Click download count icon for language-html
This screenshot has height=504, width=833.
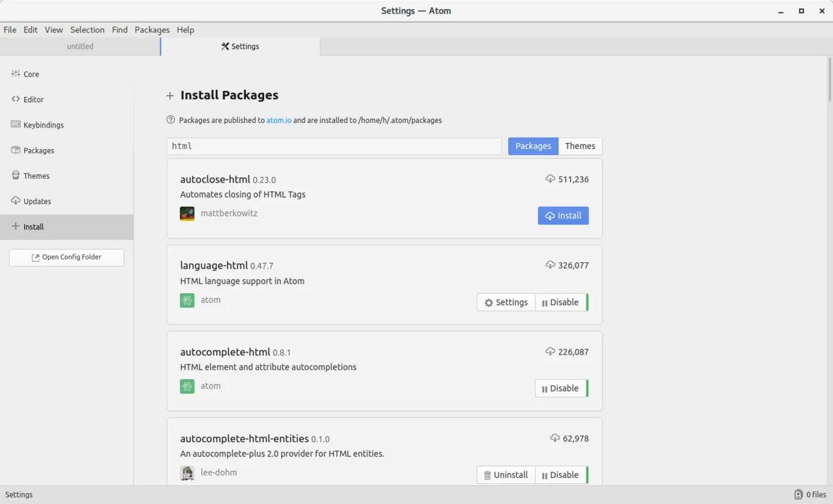click(551, 265)
